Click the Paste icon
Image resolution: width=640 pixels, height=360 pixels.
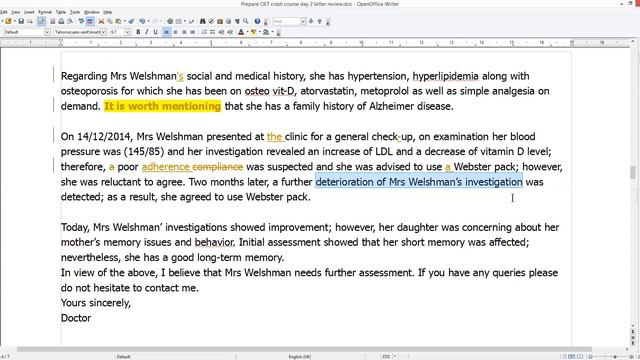point(118,21)
